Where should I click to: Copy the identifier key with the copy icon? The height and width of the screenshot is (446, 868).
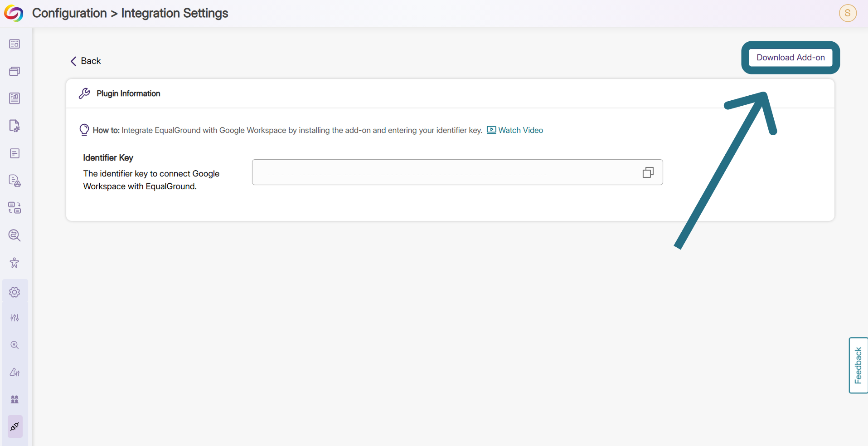[648, 172]
